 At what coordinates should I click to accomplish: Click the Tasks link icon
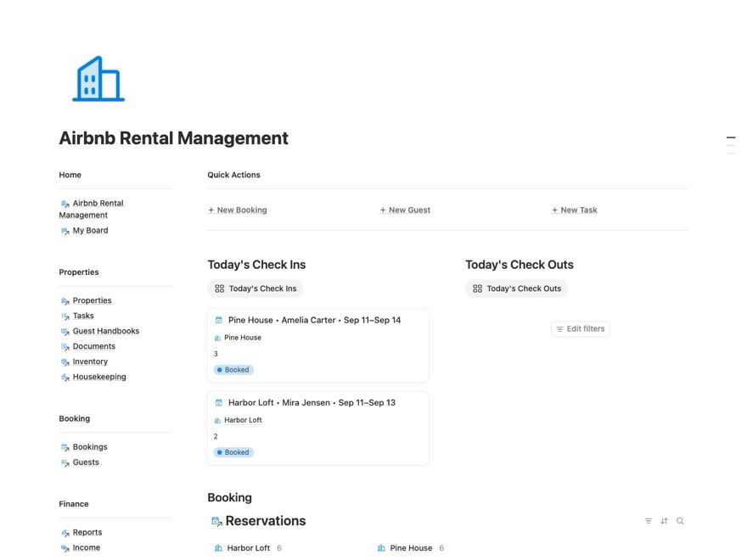point(65,316)
